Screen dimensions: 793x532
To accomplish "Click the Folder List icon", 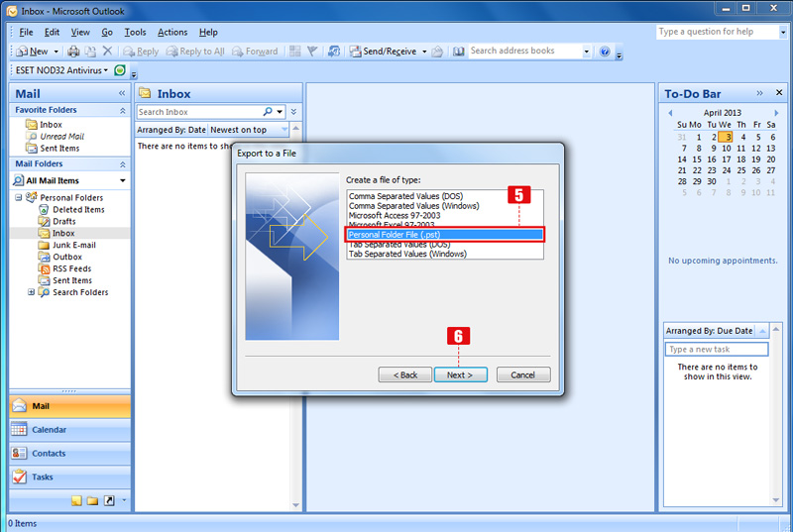I will [x=92, y=500].
